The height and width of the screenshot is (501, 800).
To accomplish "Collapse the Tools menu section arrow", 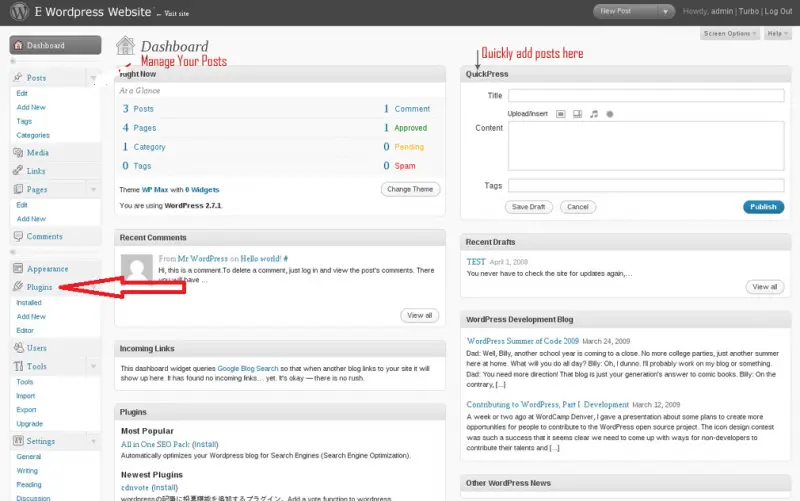I will point(93,366).
